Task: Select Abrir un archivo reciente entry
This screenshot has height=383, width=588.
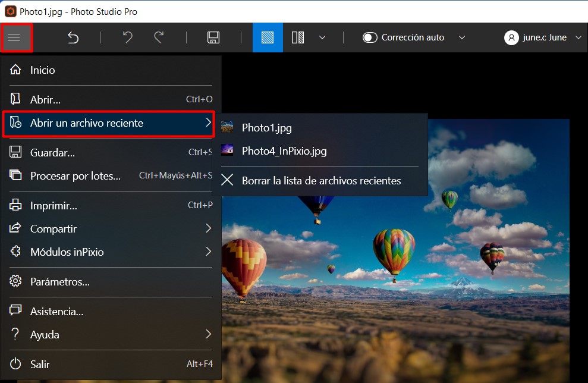Action: click(109, 123)
